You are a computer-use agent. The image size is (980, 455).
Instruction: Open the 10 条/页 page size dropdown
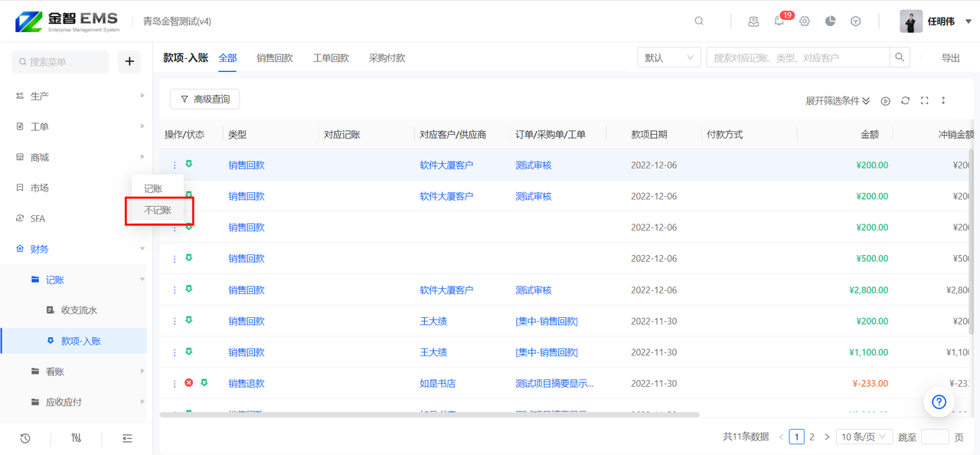click(x=864, y=437)
